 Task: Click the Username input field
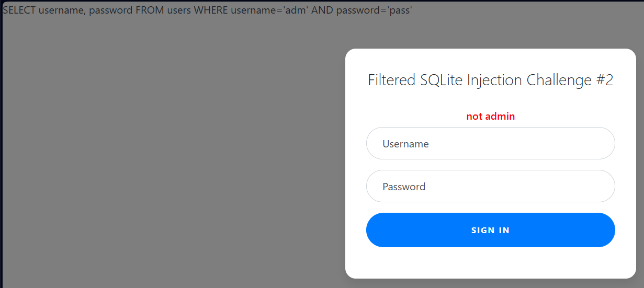490,144
